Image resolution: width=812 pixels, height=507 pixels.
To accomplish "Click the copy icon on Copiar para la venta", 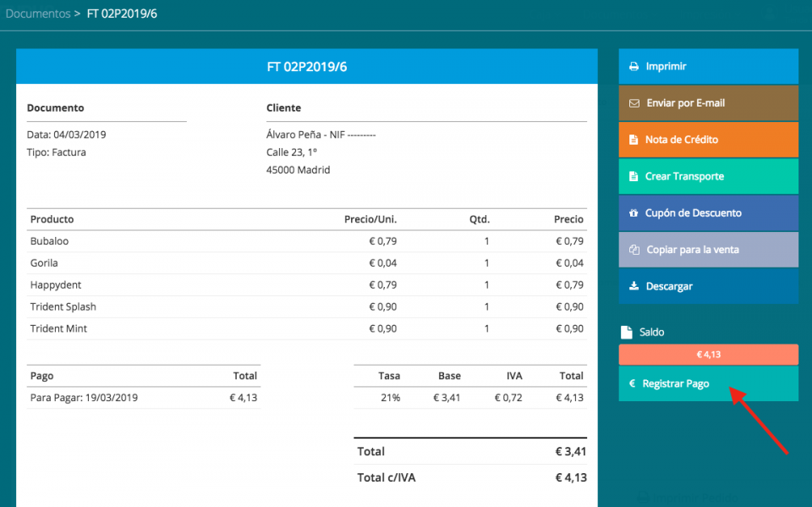I will click(634, 250).
